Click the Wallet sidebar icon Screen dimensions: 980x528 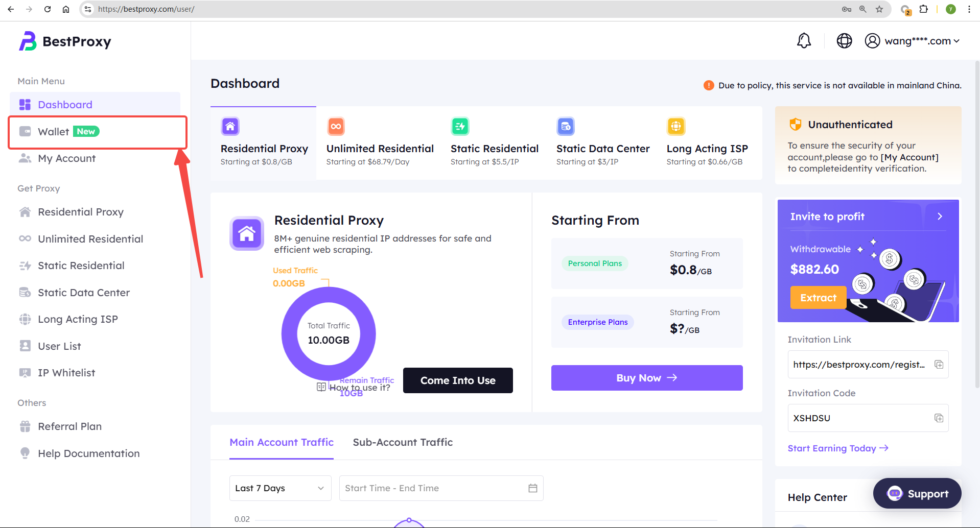(x=25, y=132)
